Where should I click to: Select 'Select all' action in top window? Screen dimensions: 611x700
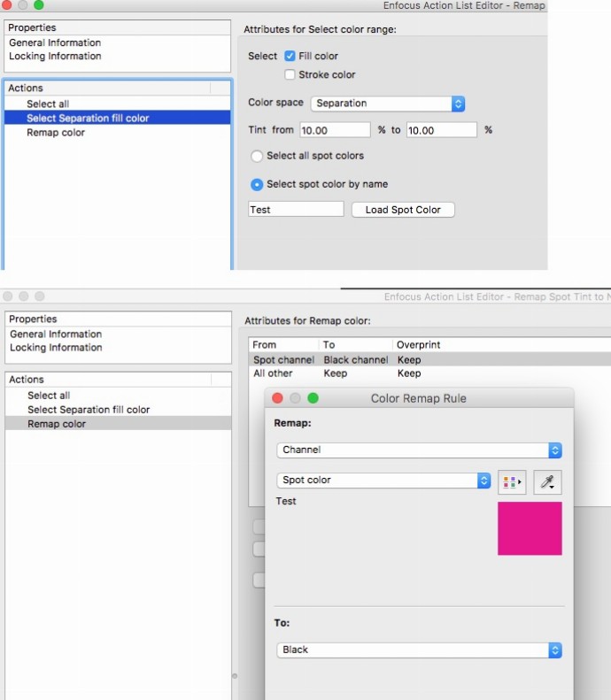pos(118,104)
